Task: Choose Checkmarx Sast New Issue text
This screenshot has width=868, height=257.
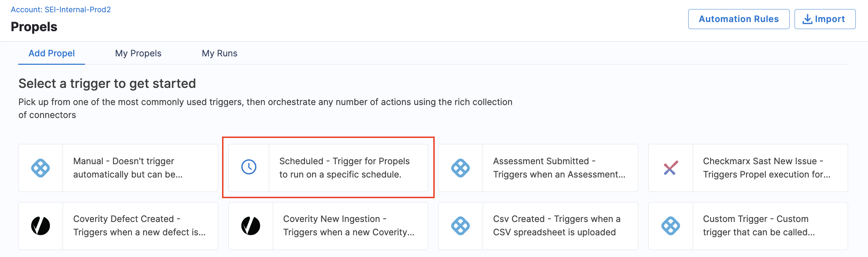Action: 767,168
